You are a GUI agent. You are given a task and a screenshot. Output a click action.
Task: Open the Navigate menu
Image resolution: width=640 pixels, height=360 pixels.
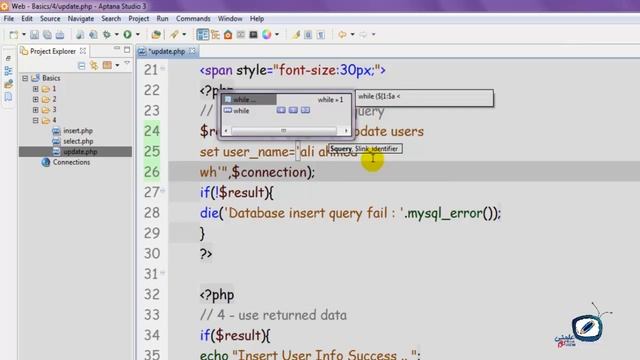(x=81, y=19)
